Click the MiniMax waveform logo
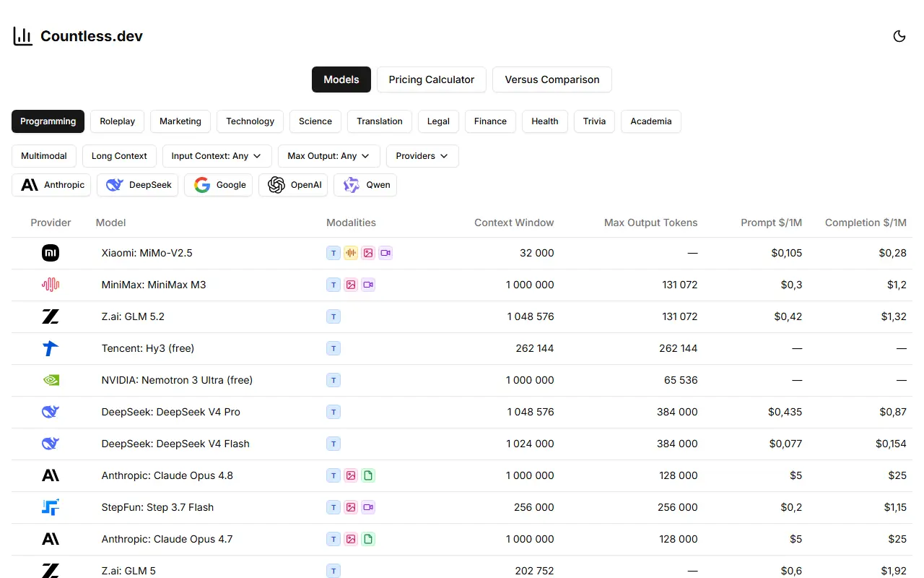 point(51,285)
